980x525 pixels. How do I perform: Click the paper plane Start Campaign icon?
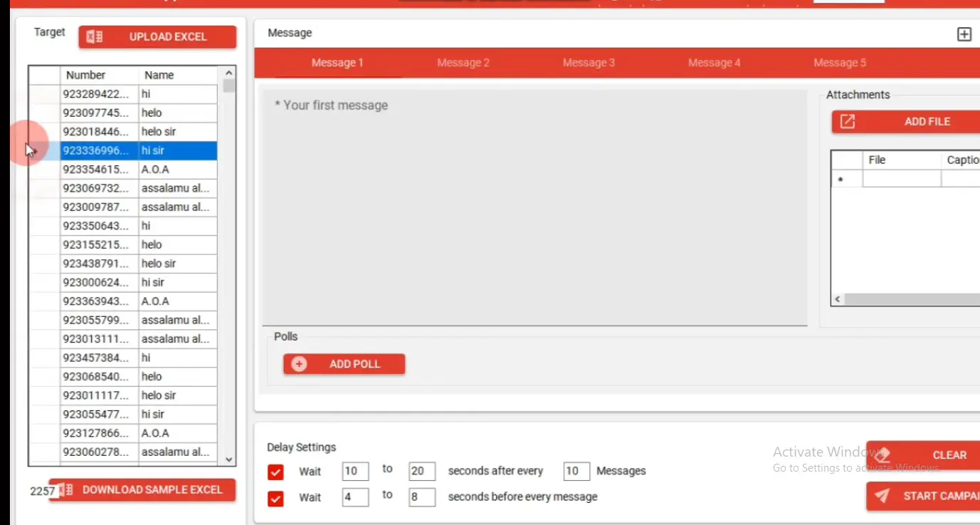tap(882, 496)
